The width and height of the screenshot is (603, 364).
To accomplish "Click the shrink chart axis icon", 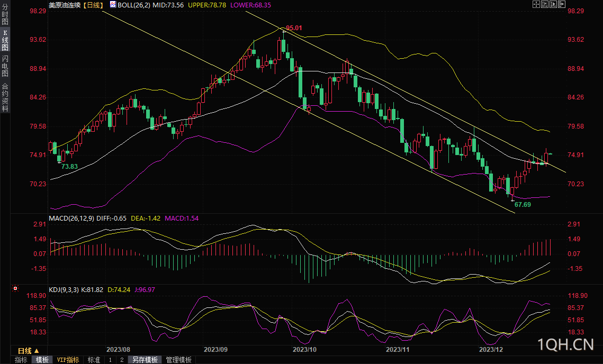I will point(545,4).
